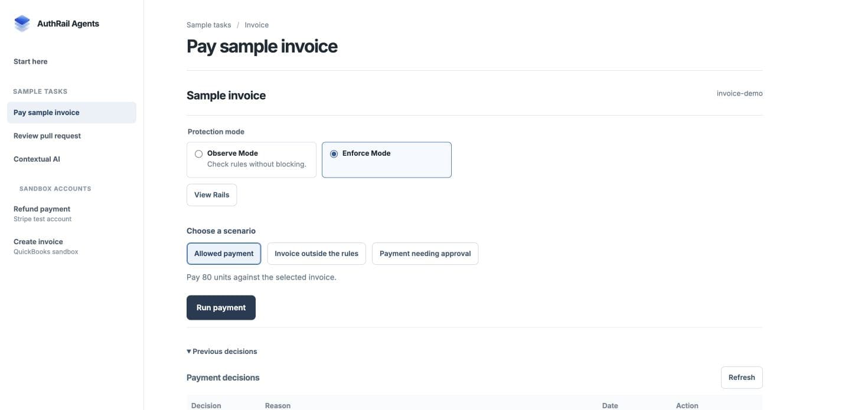Click the View Rails button
868x410 pixels.
pyautogui.click(x=212, y=195)
